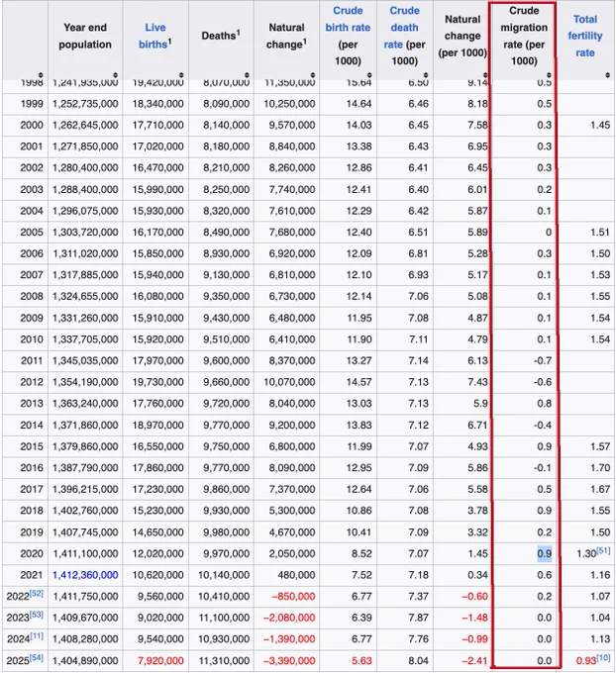Select population cell 1,262,645,000 for 2000
The width and height of the screenshot is (616, 673).
pos(85,126)
